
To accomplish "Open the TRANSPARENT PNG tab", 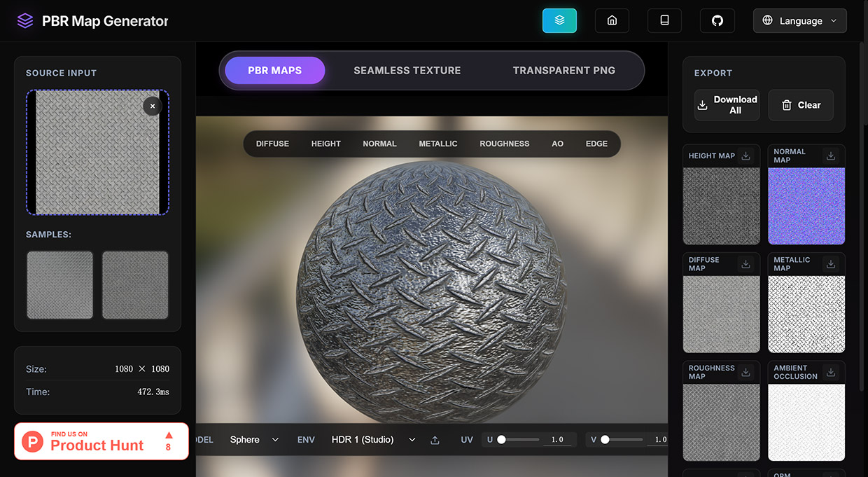I will coord(563,70).
